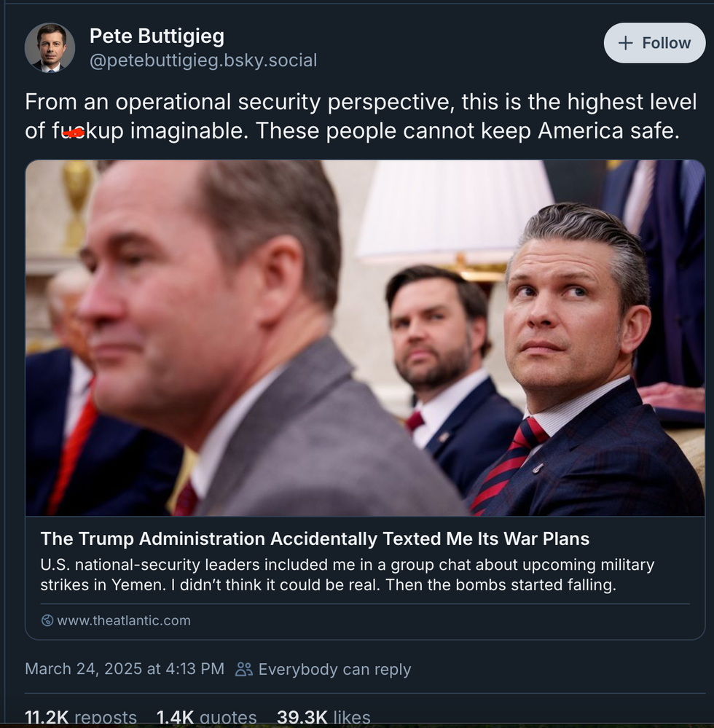Click the March 24, 2025 timestamp
The height and width of the screenshot is (728, 714).
[125, 668]
